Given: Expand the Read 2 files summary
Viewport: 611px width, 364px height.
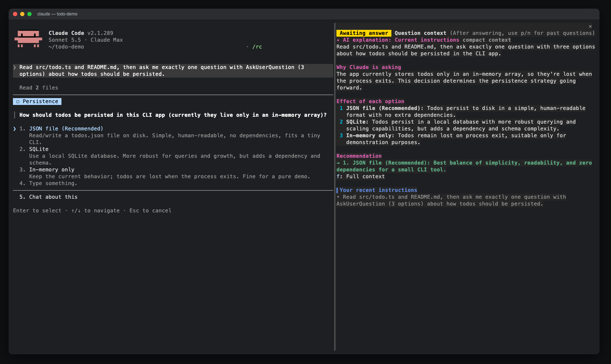Looking at the screenshot, I should [x=39, y=88].
